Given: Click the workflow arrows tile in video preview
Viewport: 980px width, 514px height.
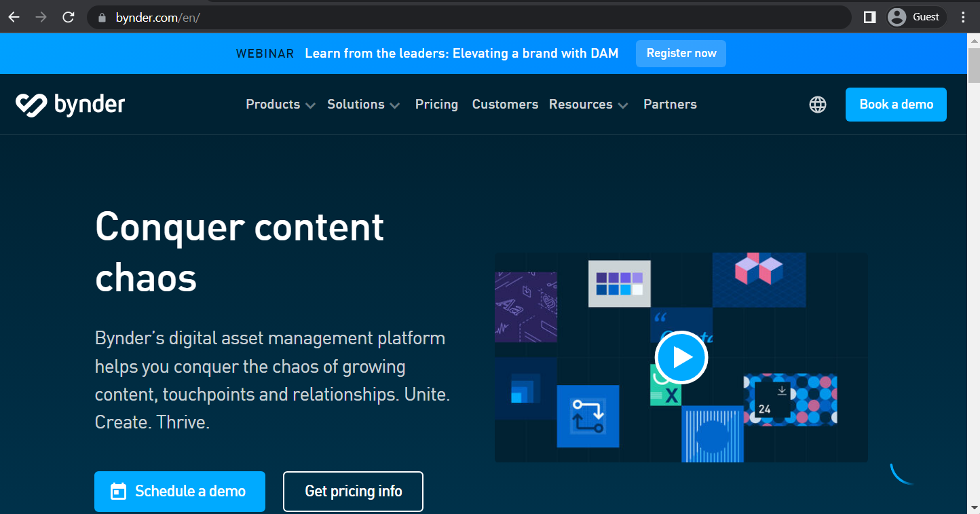Looking at the screenshot, I should tap(588, 416).
